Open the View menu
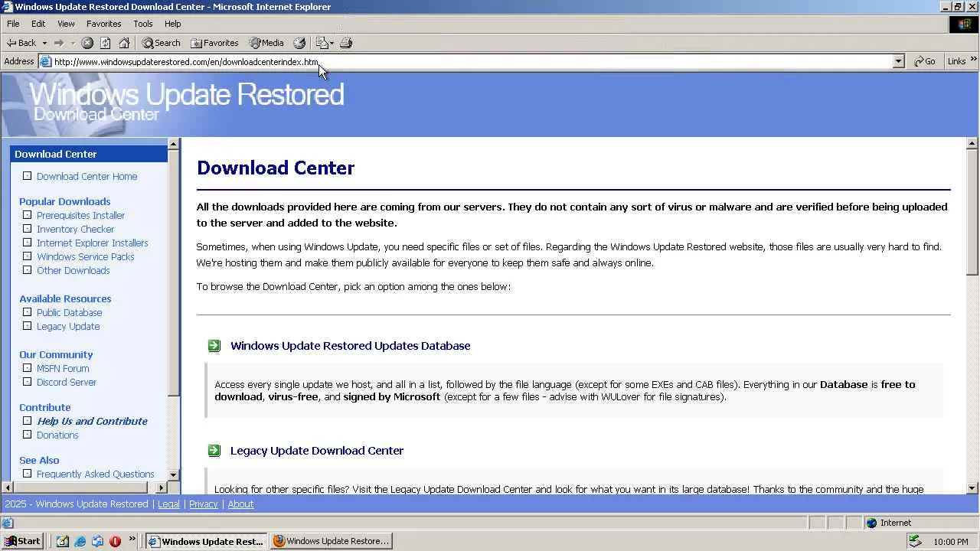The image size is (980, 551). click(66, 24)
